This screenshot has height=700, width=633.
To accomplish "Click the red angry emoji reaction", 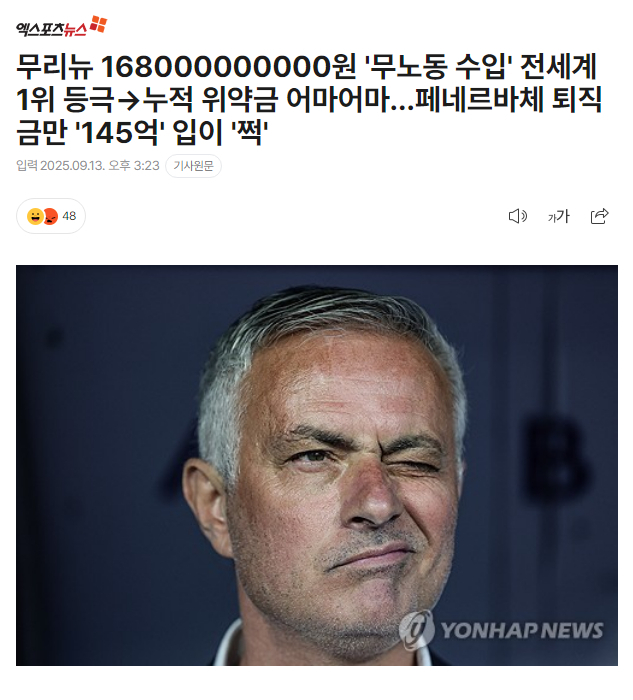I will click(50, 217).
